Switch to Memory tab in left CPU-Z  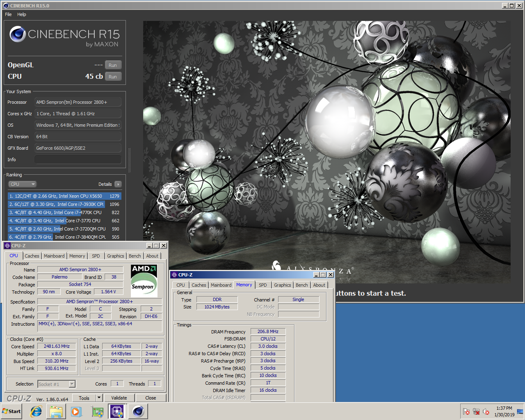77,256
